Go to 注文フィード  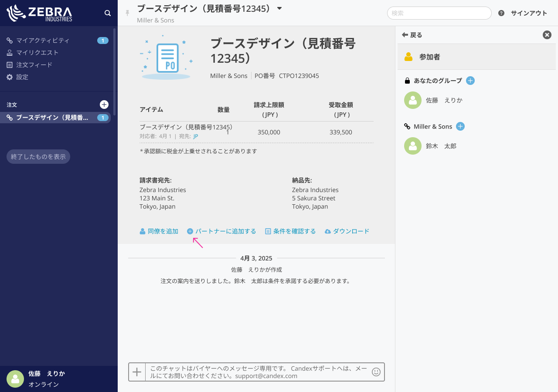click(x=34, y=65)
